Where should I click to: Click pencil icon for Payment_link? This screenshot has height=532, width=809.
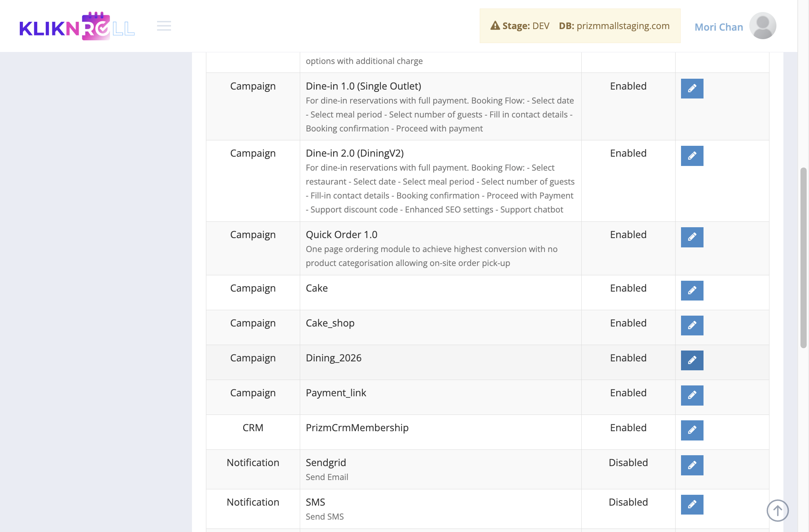click(x=692, y=395)
